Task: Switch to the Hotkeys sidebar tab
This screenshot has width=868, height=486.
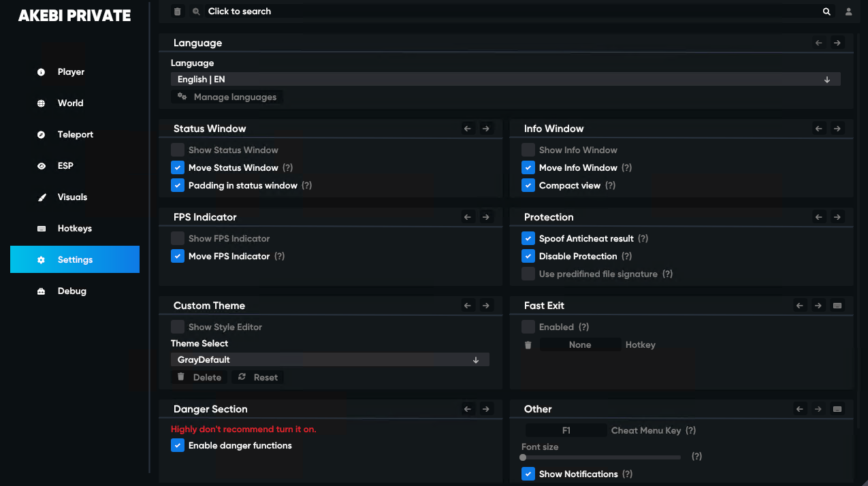Action: pyautogui.click(x=75, y=229)
